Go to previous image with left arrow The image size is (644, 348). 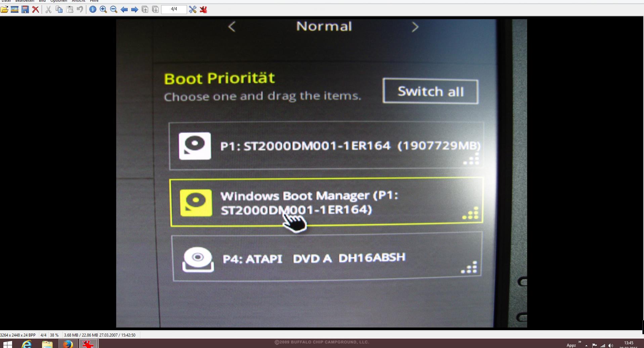(124, 9)
